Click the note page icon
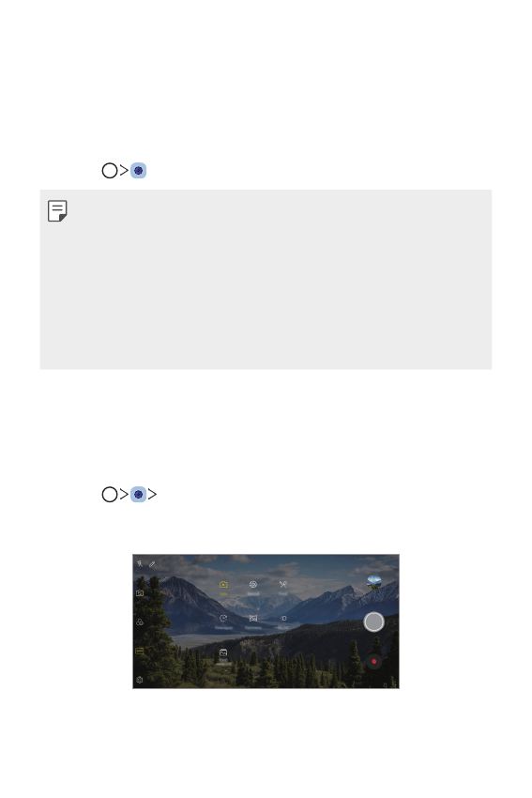This screenshot has width=532, height=798. pos(57,210)
